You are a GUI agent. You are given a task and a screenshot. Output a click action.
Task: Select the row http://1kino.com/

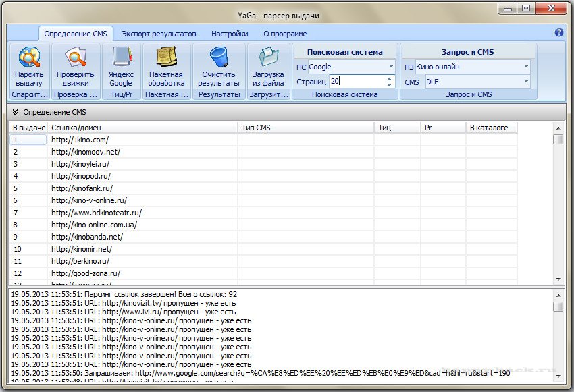click(263, 140)
